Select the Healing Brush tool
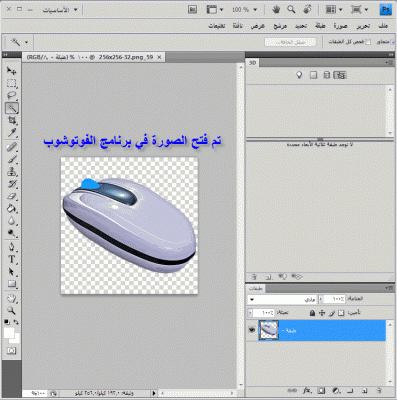 click(12, 147)
